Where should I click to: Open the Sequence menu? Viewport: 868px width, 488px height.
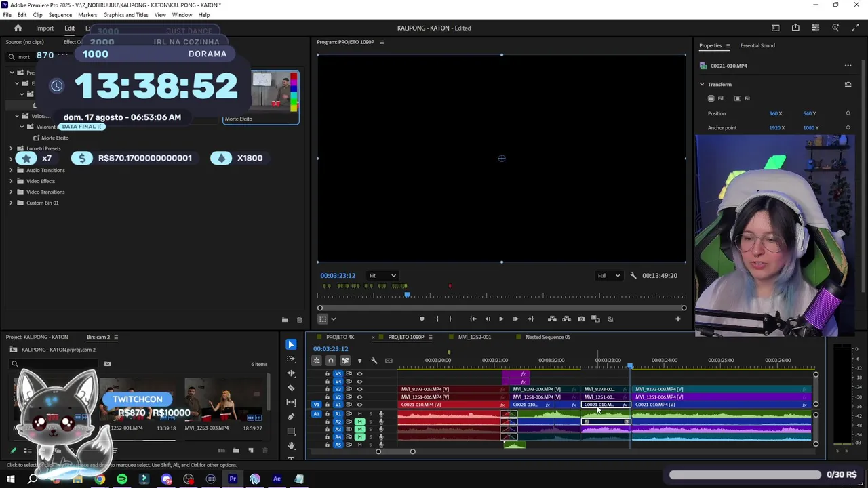click(60, 15)
